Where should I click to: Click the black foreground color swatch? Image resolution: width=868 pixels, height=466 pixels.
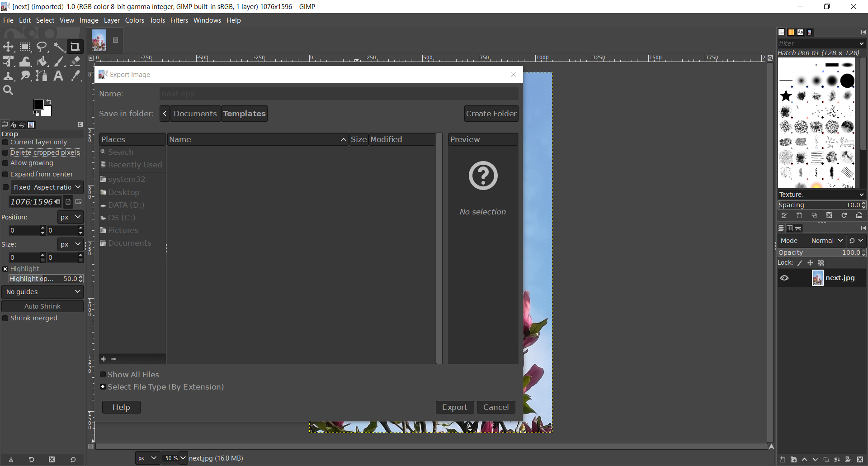click(39, 105)
